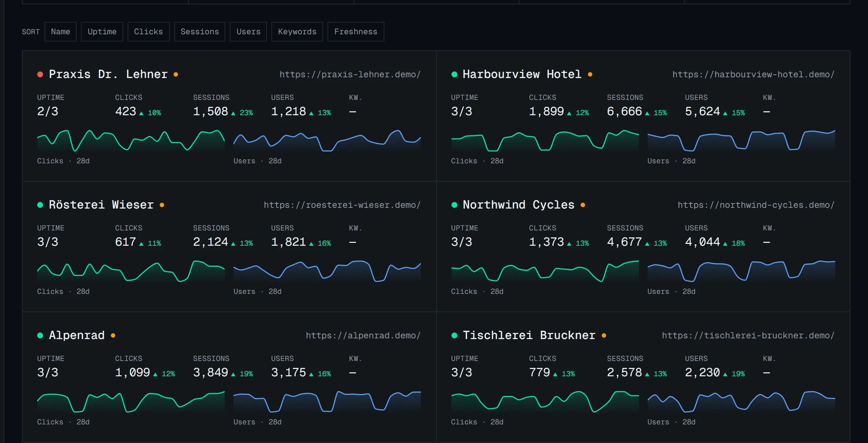Image resolution: width=868 pixels, height=443 pixels.
Task: Open Harbourview Hotel site card title
Action: [x=522, y=74]
